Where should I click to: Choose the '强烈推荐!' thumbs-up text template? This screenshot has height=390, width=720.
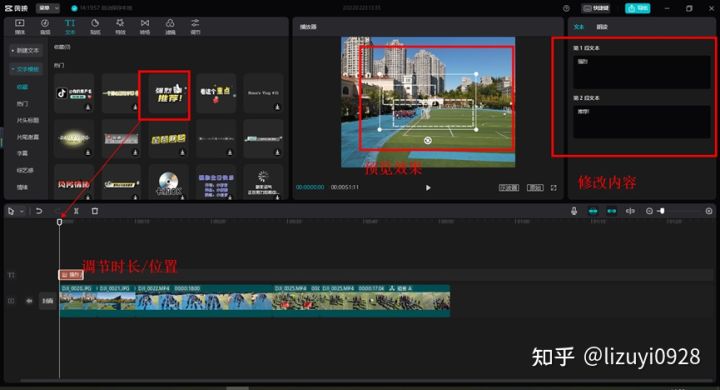click(169, 93)
